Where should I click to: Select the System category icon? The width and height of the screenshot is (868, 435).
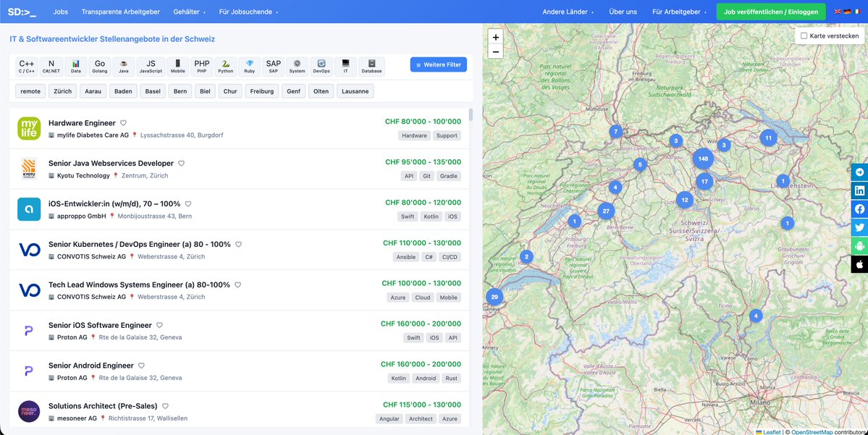298,67
